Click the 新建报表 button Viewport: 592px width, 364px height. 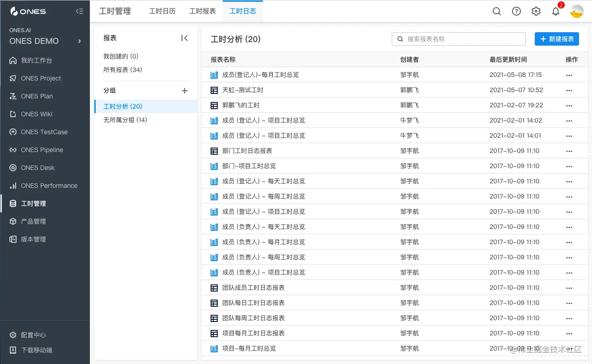[x=557, y=39]
